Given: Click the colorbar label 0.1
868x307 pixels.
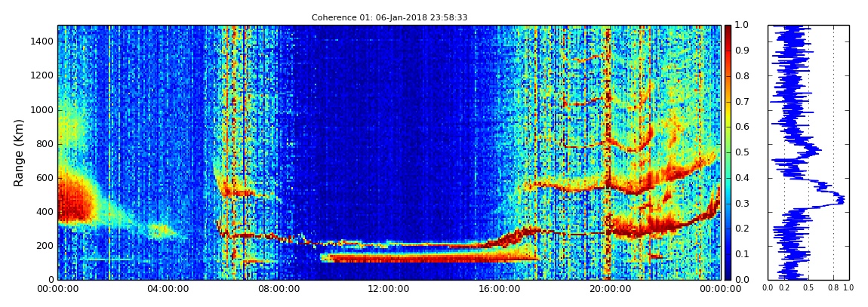Looking at the screenshot, I should point(740,254).
